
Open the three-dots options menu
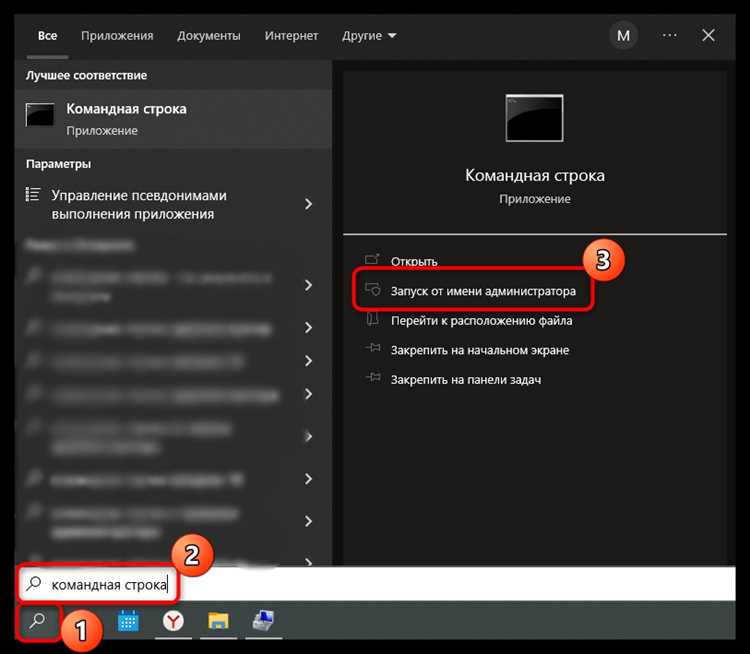click(x=669, y=35)
